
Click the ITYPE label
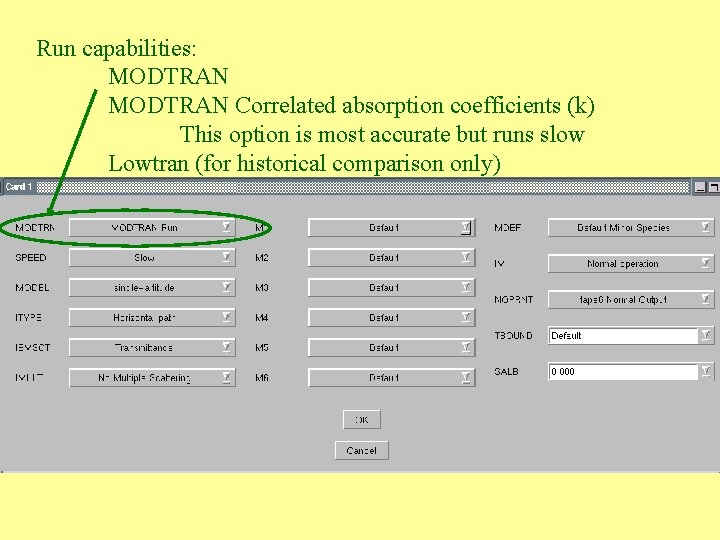[x=28, y=317]
